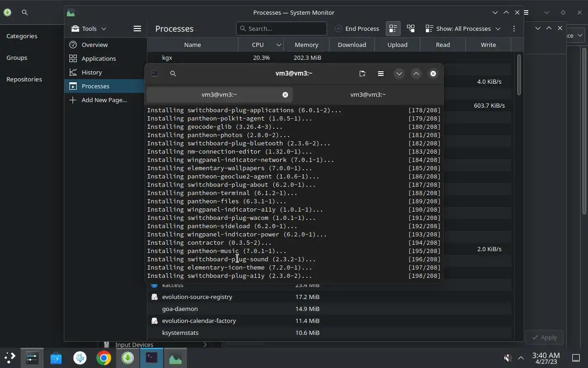This screenshot has width=588, height=368.
Task: Open the terminal hamburger menu
Action: click(380, 74)
